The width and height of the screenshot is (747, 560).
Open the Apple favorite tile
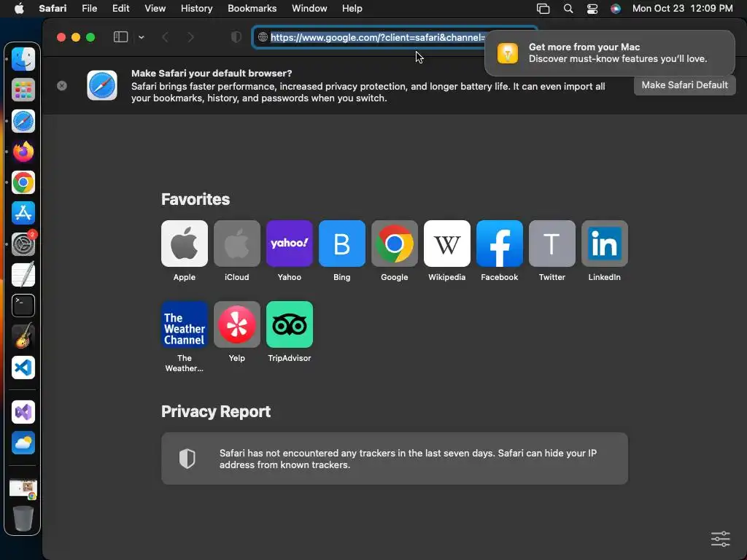click(185, 244)
